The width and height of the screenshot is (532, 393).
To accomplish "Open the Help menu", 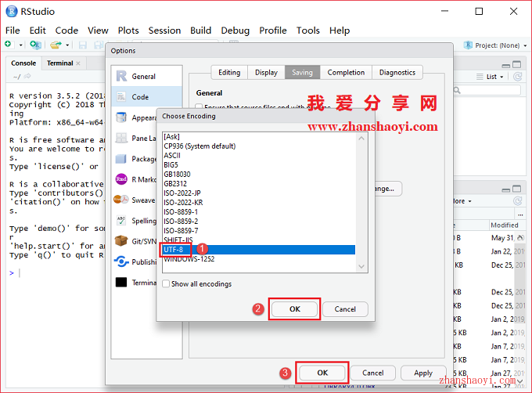I will click(x=340, y=31).
